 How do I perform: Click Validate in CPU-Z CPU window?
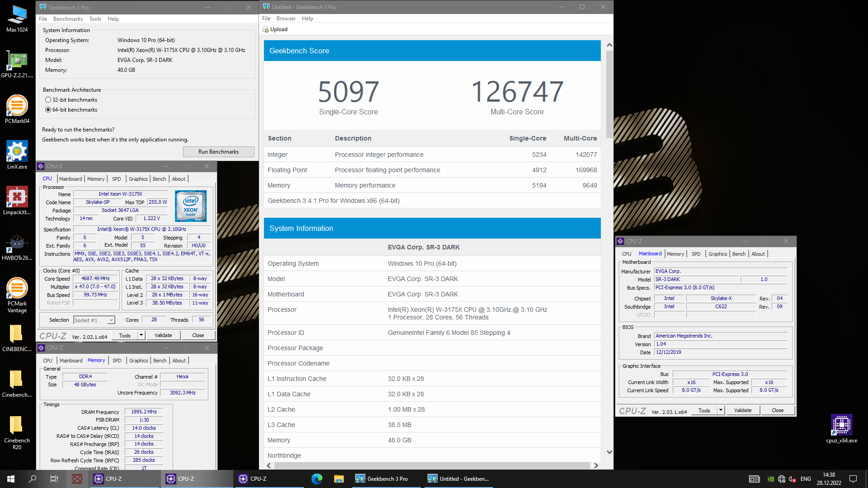[163, 335]
